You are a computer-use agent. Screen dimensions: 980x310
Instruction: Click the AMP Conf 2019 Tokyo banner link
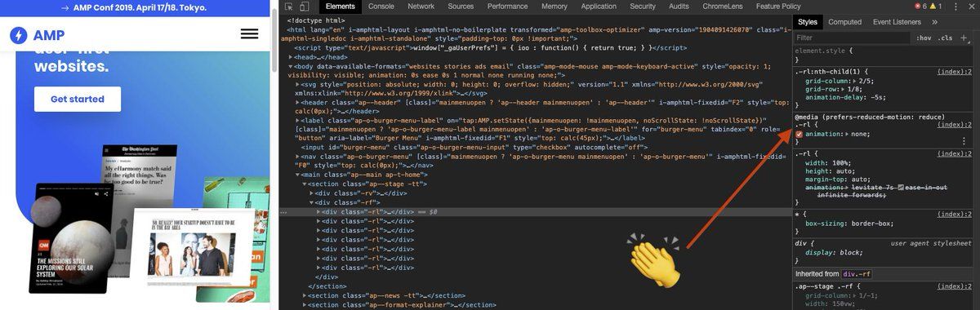[x=135, y=8]
